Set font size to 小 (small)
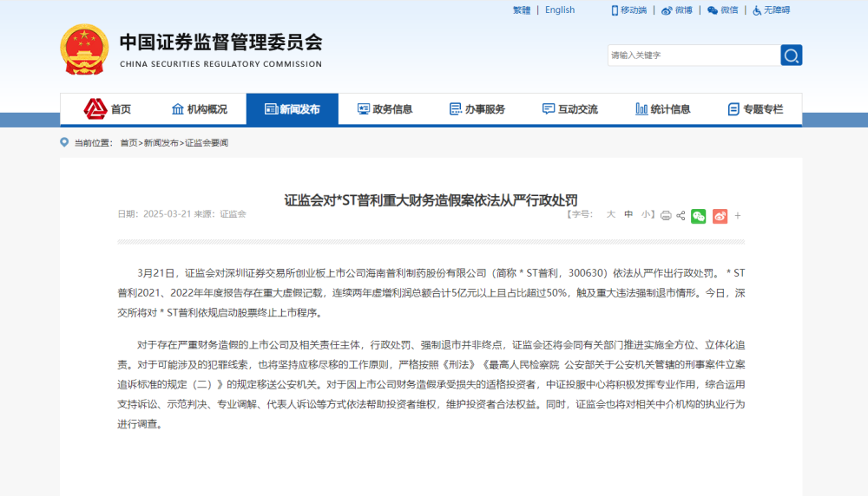Screen dimensions: 868x496 click(x=647, y=214)
